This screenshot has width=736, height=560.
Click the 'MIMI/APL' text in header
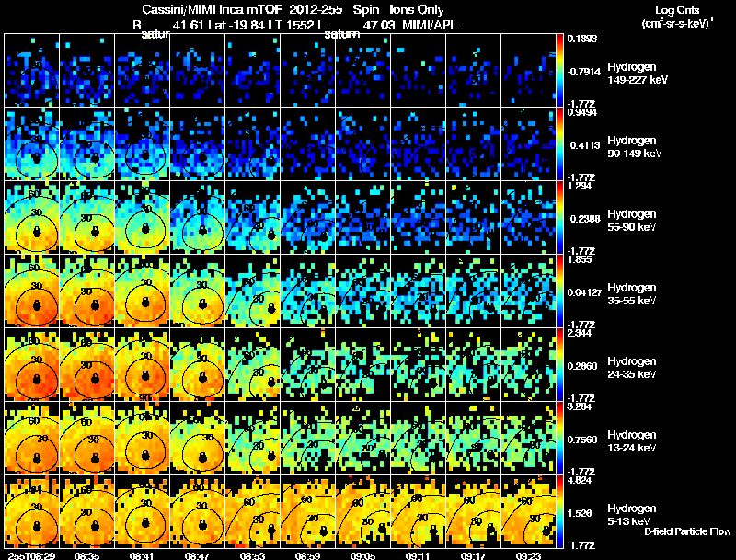[x=430, y=25]
